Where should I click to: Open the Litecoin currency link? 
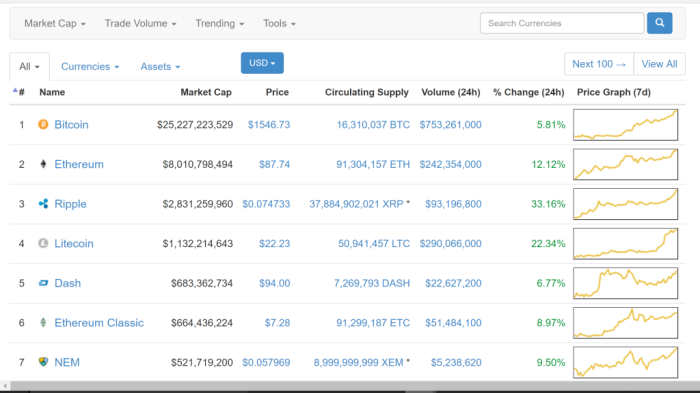(x=74, y=243)
